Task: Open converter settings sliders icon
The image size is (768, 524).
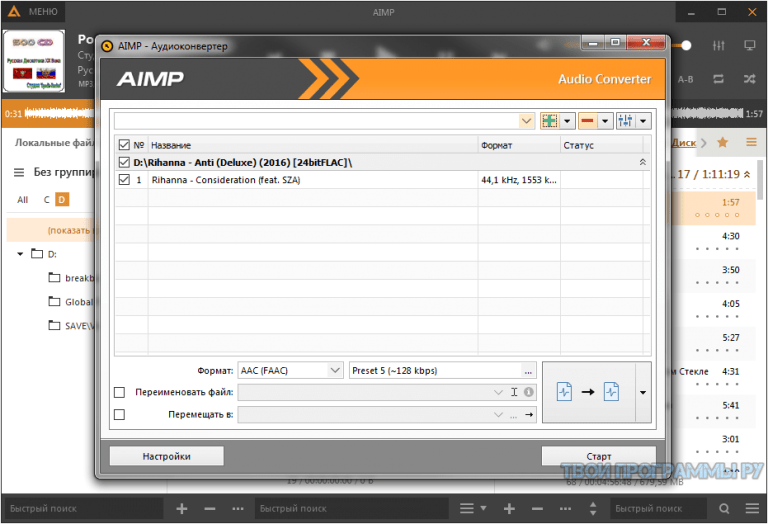Action: pyautogui.click(x=625, y=120)
